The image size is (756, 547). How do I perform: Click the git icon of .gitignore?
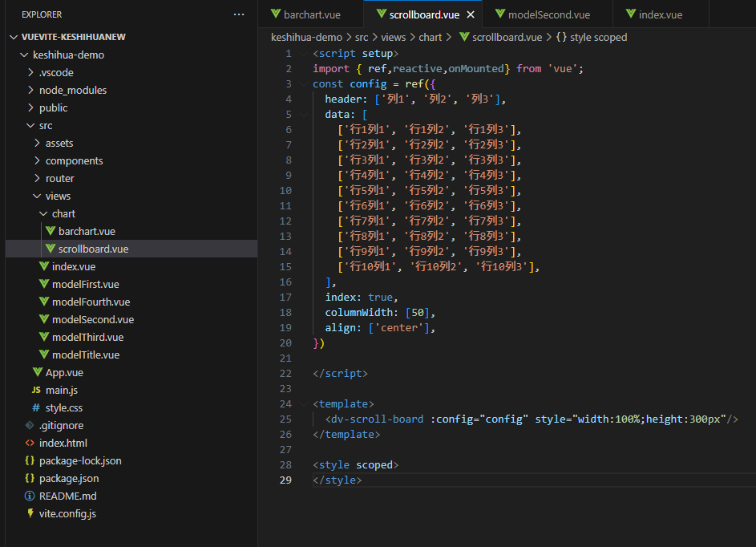click(30, 425)
